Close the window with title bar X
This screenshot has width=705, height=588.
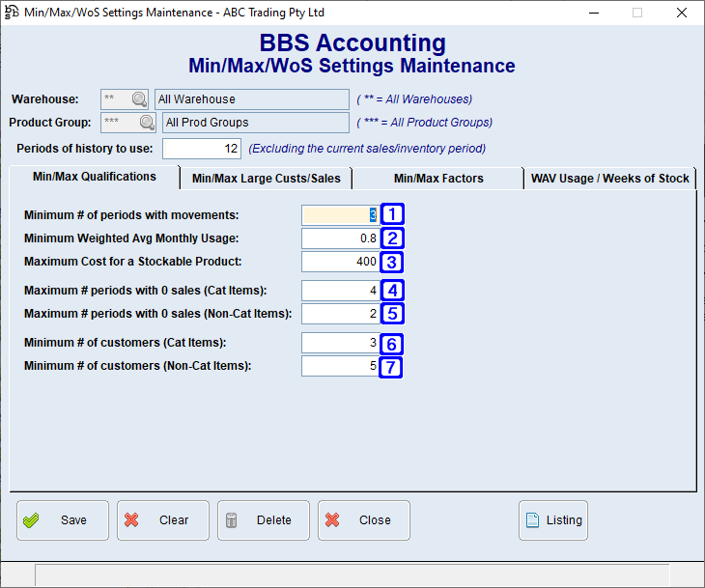pos(682,13)
